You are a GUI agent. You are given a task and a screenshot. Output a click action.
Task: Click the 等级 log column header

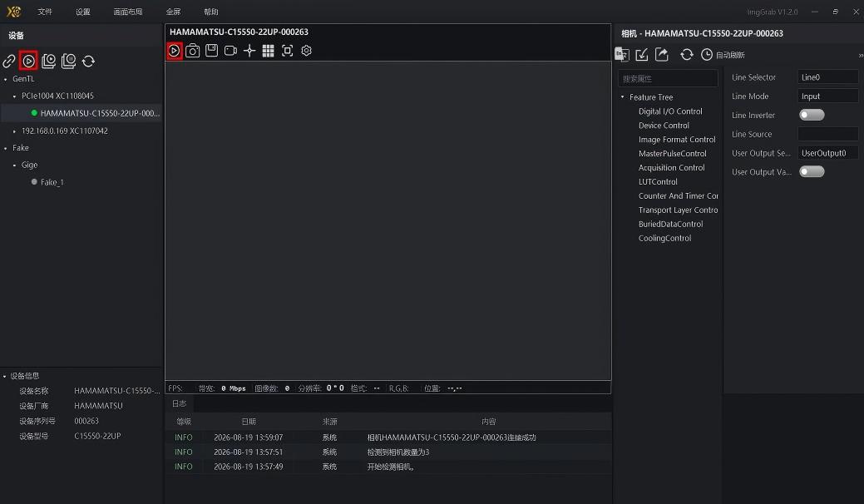pyautogui.click(x=184, y=422)
